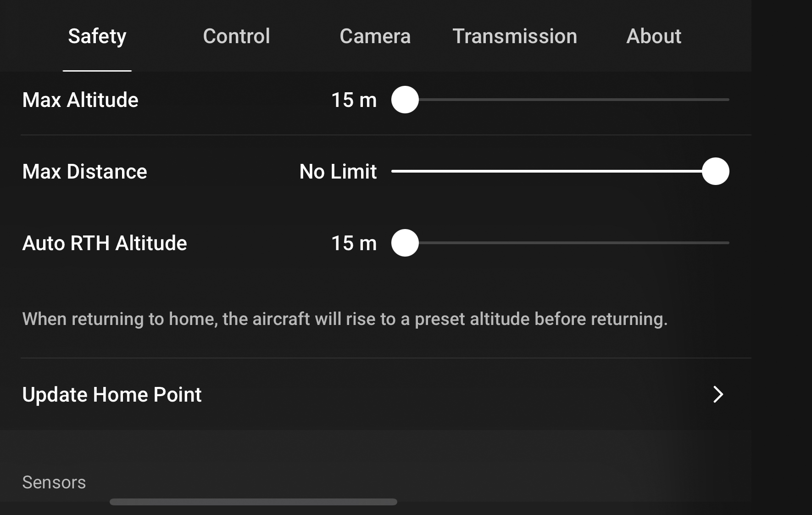Go to the Camera tab
Viewport: 812px width, 515px height.
pos(375,36)
